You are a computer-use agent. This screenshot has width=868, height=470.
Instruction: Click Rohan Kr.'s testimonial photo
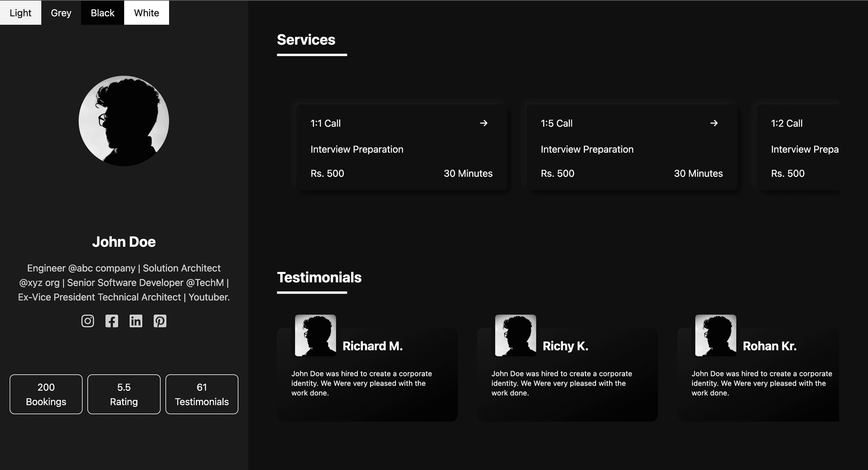click(715, 335)
